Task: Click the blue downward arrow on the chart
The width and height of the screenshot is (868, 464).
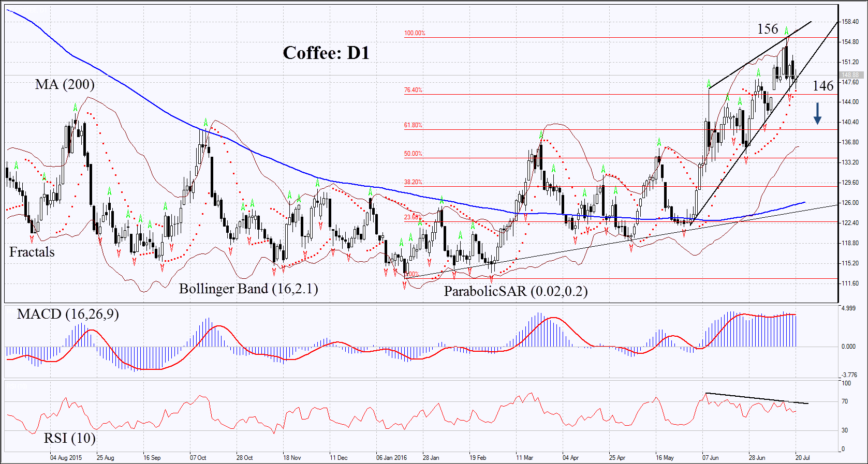Action: tap(817, 113)
